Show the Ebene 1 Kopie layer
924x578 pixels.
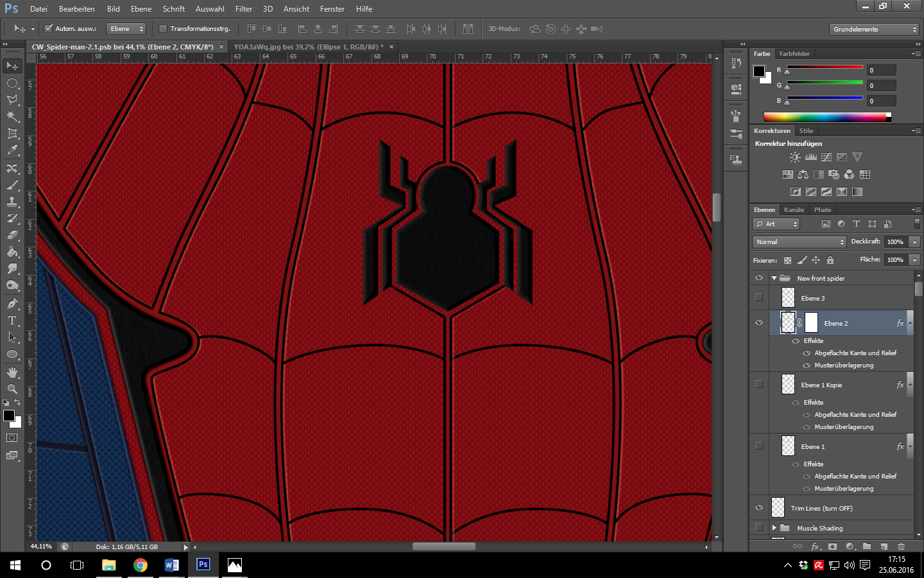(x=759, y=384)
